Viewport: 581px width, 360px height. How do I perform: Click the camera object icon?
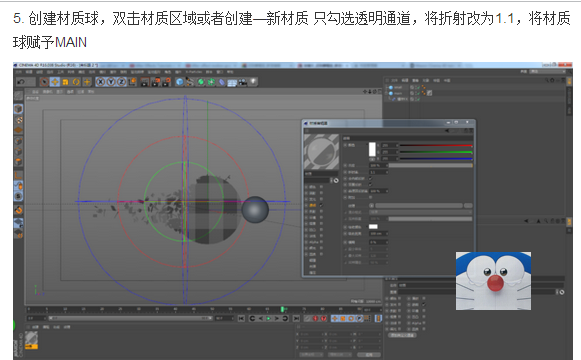[242, 82]
